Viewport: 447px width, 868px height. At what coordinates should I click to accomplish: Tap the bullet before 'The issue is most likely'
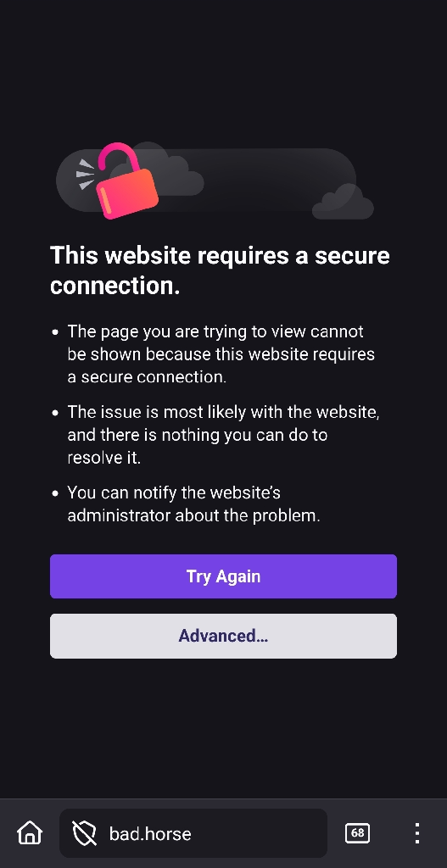coord(55,413)
